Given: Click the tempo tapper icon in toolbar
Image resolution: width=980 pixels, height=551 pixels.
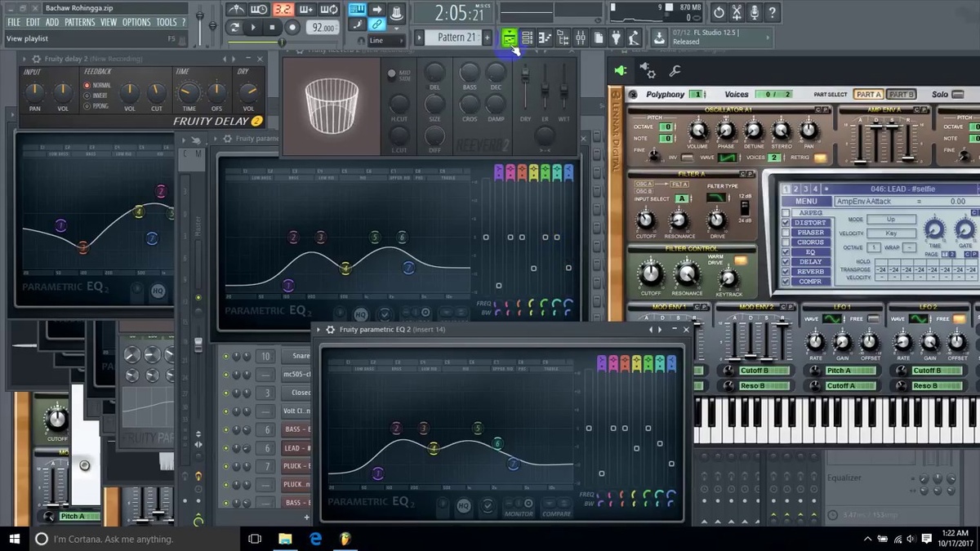Looking at the screenshot, I should pyautogui.click(x=634, y=38).
